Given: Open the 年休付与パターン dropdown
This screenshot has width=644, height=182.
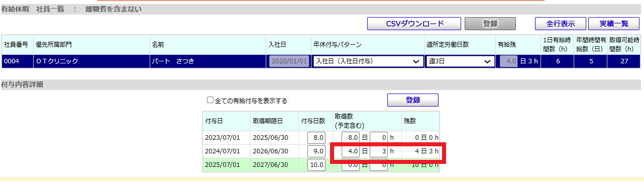Looking at the screenshot, I should click(x=367, y=61).
